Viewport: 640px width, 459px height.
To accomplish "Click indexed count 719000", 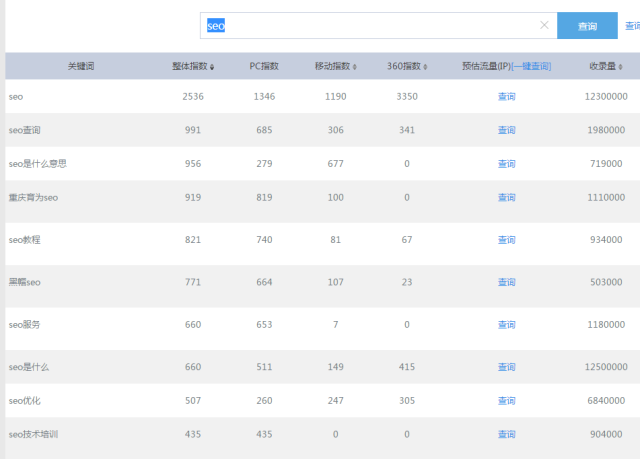I will [x=606, y=164].
